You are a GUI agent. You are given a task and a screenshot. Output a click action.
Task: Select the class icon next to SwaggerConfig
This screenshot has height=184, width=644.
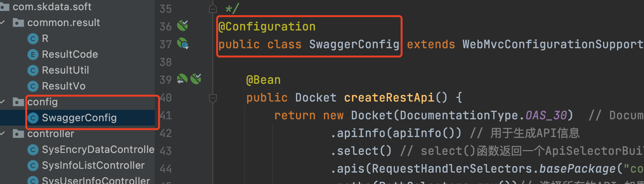[x=33, y=118]
